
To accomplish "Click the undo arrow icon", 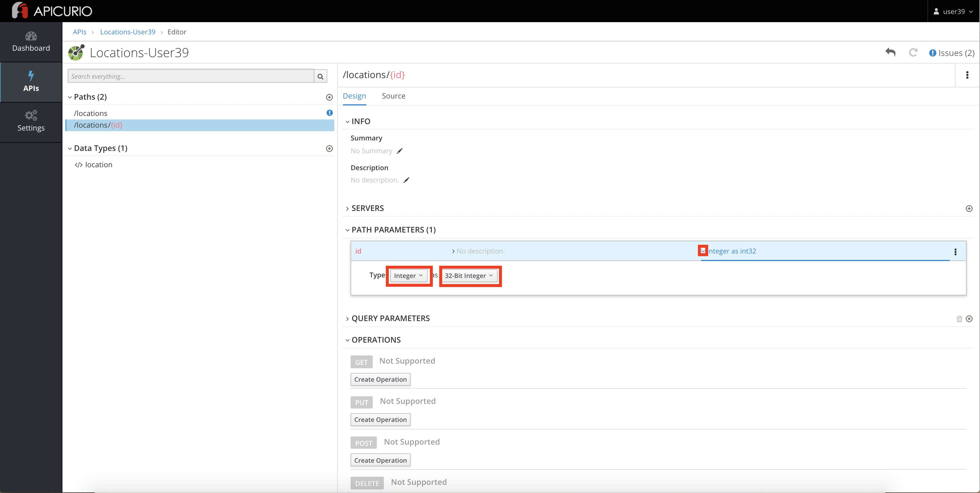I will (890, 52).
